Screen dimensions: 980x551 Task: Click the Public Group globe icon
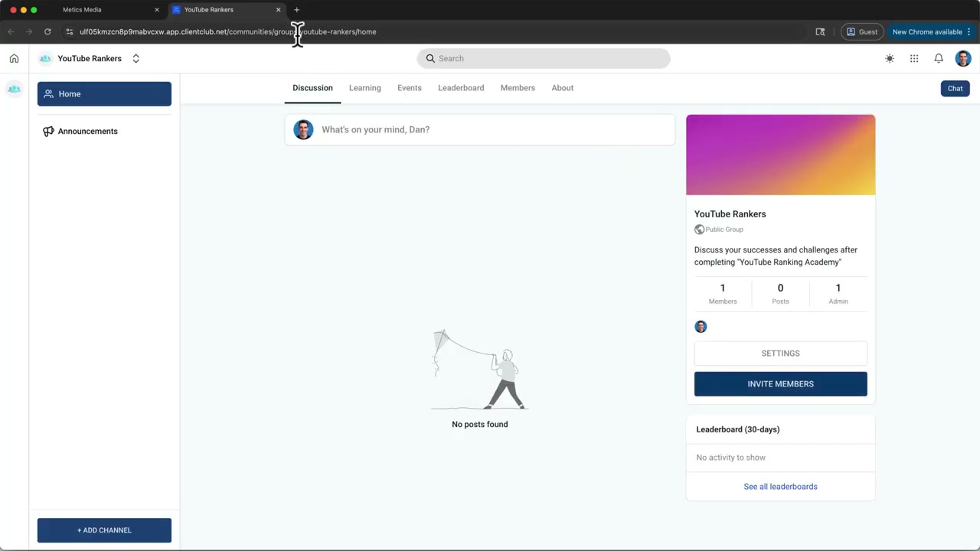coord(699,230)
